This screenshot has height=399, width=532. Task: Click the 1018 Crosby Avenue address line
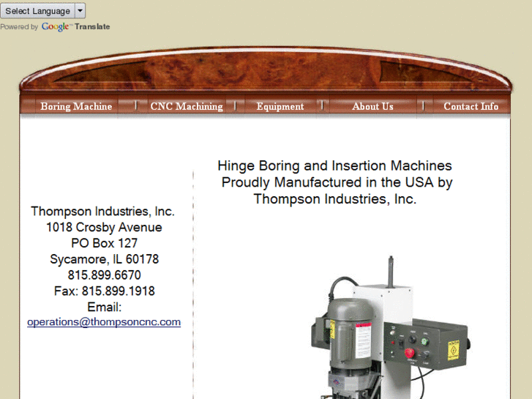click(104, 227)
